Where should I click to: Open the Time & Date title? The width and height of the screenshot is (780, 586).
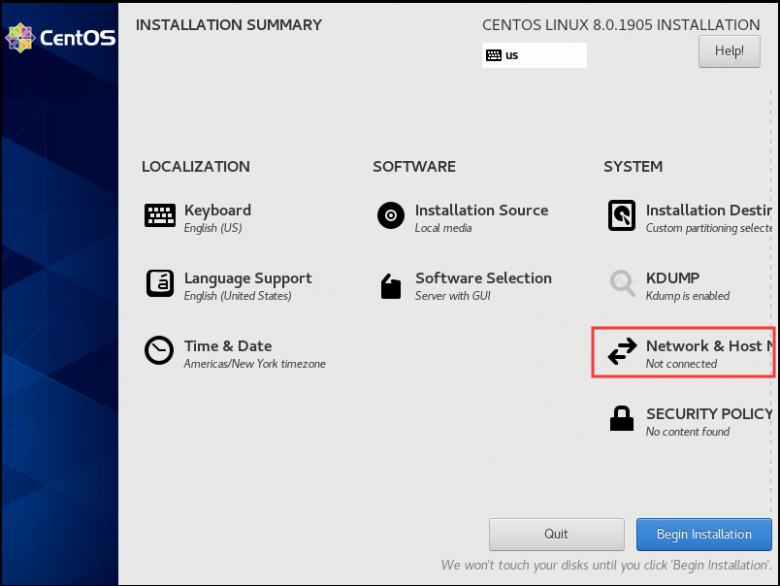tap(228, 346)
